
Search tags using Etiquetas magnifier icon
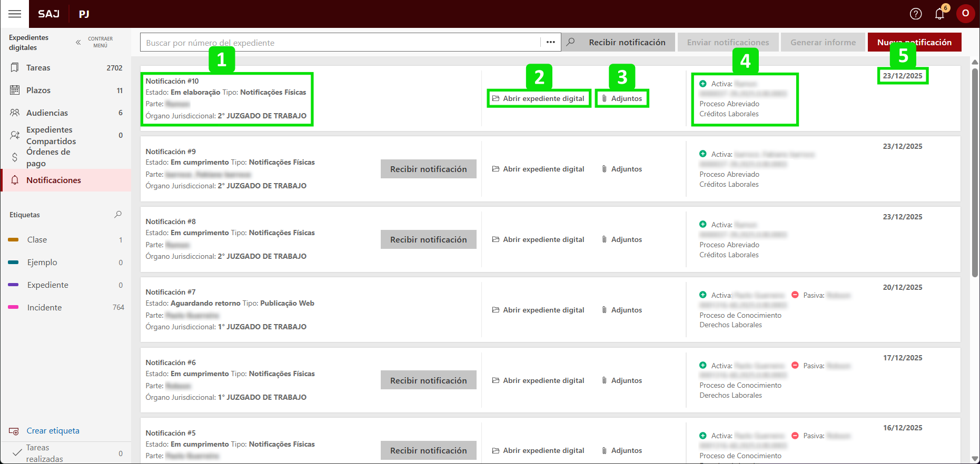tap(118, 215)
